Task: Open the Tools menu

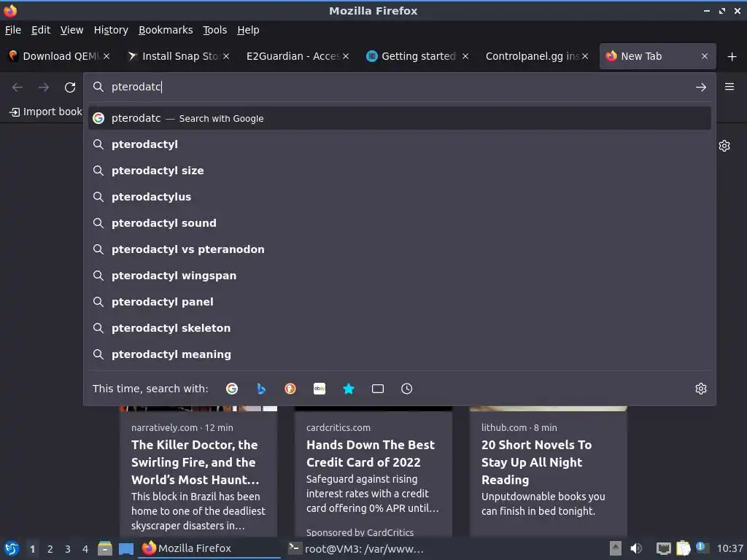Action: click(x=215, y=30)
